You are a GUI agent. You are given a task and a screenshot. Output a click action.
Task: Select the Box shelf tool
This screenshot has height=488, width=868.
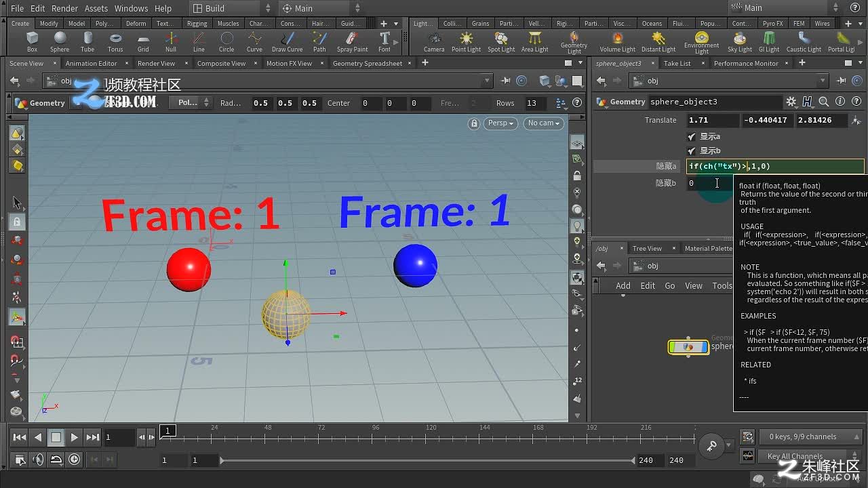(x=32, y=42)
